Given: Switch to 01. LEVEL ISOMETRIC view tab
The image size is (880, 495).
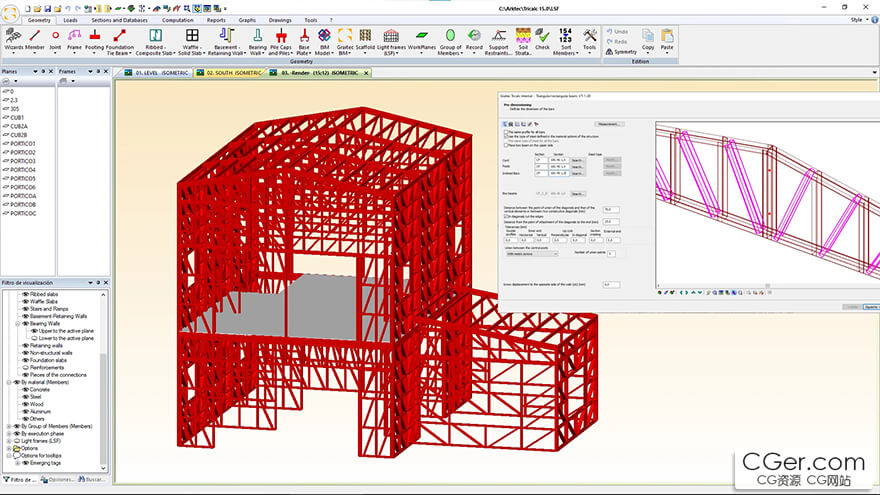Looking at the screenshot, I should 157,73.
